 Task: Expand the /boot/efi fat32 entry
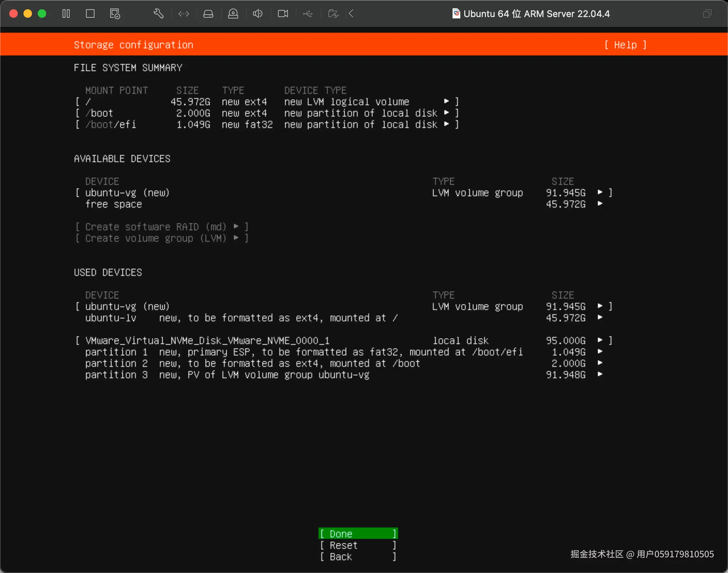coord(267,125)
